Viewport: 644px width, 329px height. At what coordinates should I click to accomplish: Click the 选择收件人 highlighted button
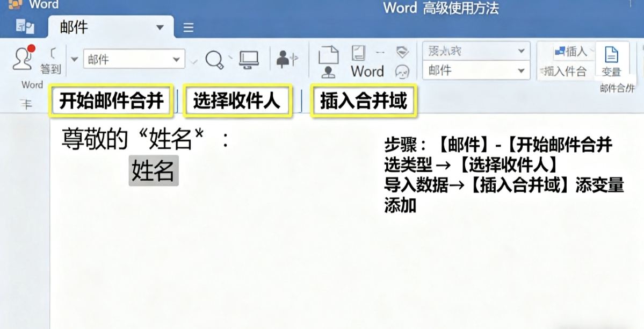[x=238, y=100]
